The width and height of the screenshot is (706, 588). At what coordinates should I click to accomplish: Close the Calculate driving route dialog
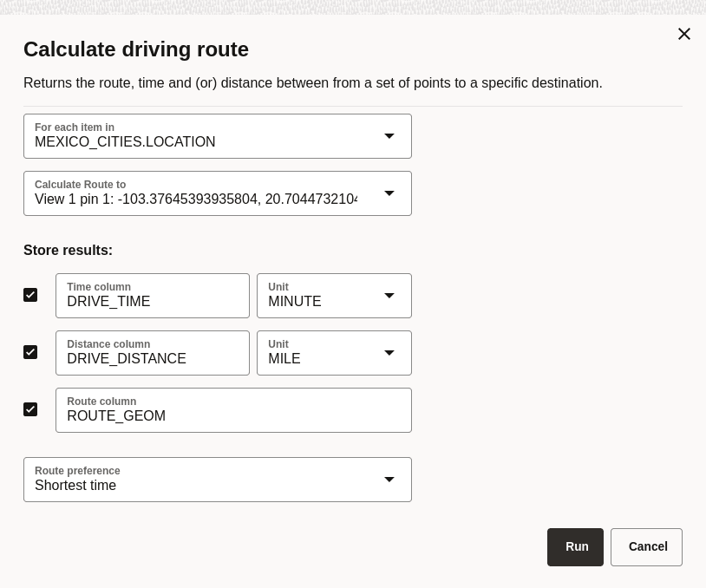[684, 34]
